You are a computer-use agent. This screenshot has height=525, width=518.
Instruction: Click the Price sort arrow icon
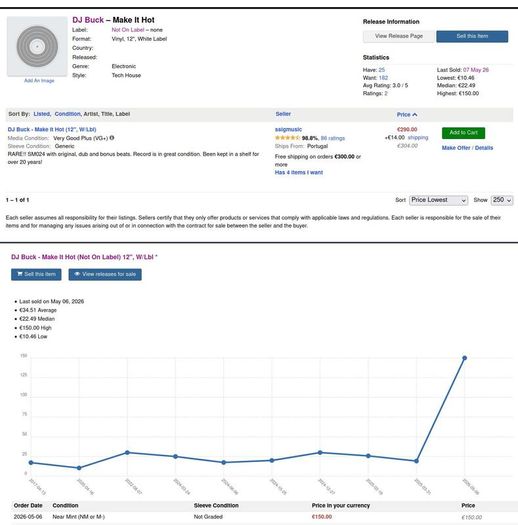[x=415, y=115]
